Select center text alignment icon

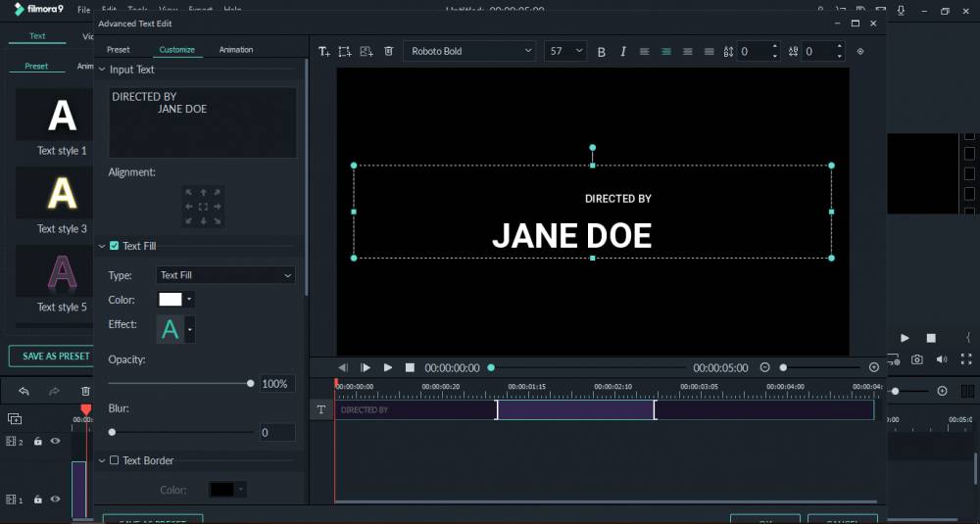pos(666,52)
